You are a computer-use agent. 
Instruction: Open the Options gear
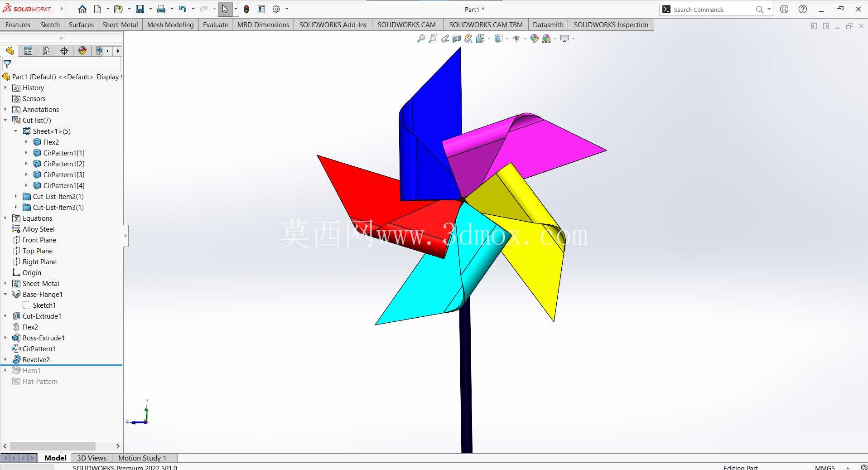[276, 9]
